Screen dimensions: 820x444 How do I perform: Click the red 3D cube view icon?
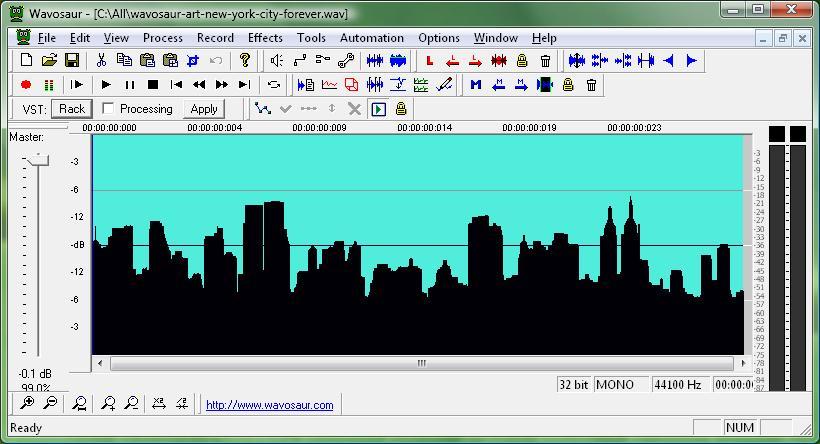351,85
